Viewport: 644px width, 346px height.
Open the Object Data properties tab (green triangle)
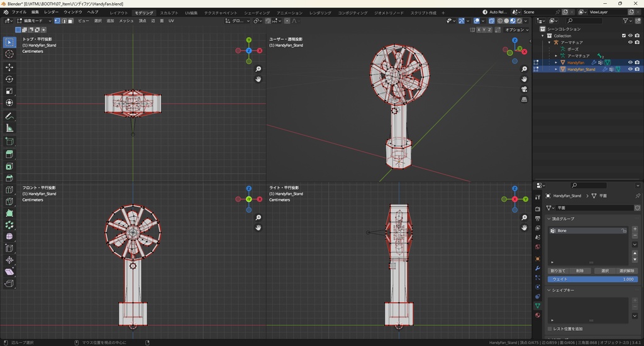coord(538,306)
